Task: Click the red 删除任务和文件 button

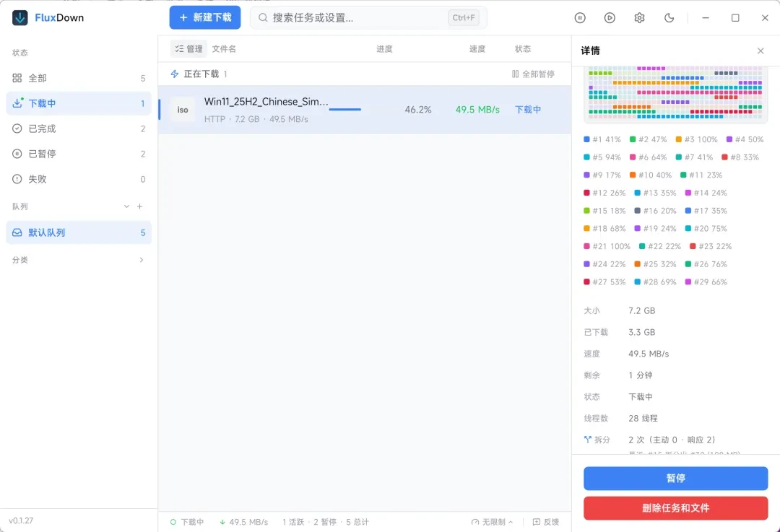Action: (x=675, y=508)
